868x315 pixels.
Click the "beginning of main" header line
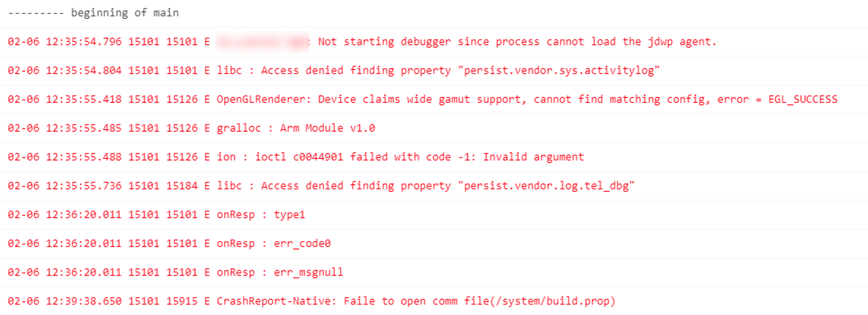click(93, 13)
